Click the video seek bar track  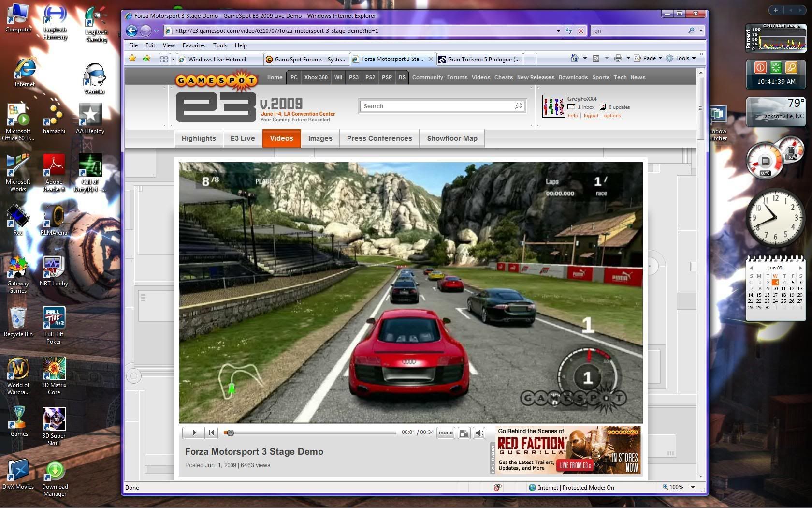tap(310, 433)
